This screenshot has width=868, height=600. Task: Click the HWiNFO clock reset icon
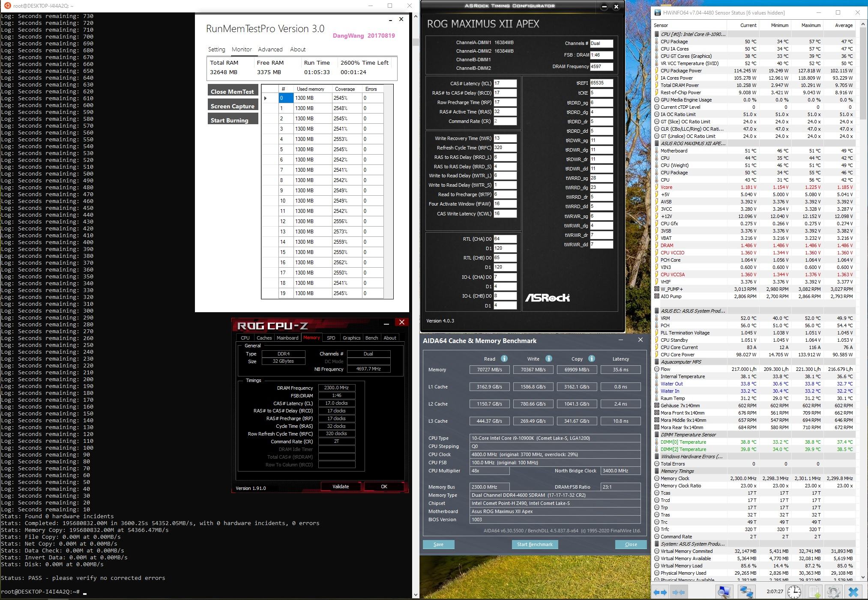tap(794, 592)
